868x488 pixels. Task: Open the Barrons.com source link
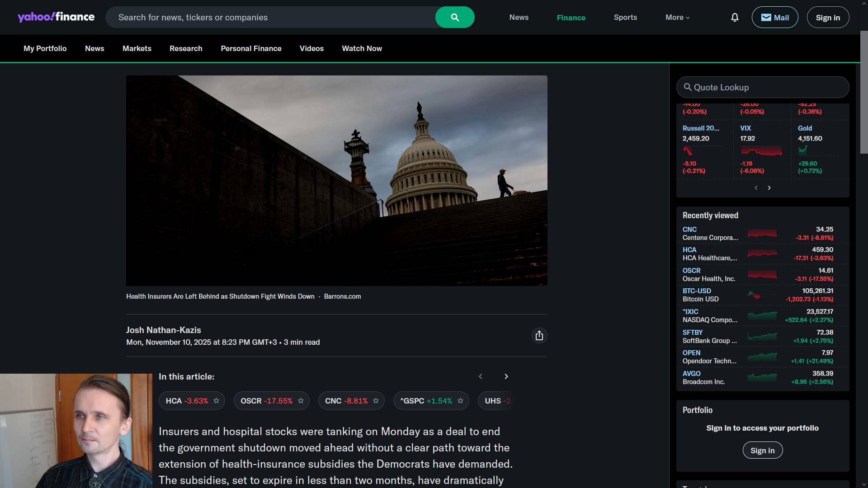[x=342, y=296]
